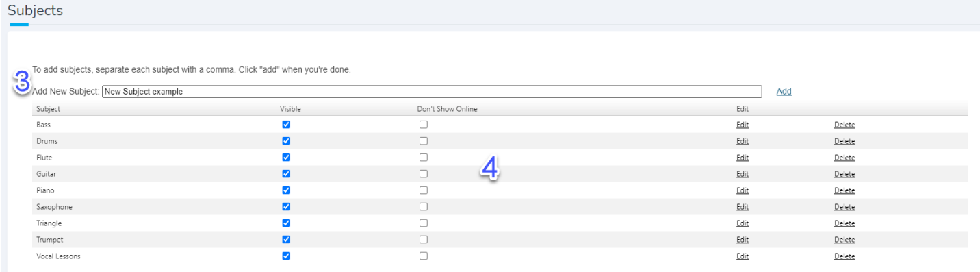Image resolution: width=980 pixels, height=272 pixels.
Task: Remove the Saxophone subject via Delete
Action: 844,207
